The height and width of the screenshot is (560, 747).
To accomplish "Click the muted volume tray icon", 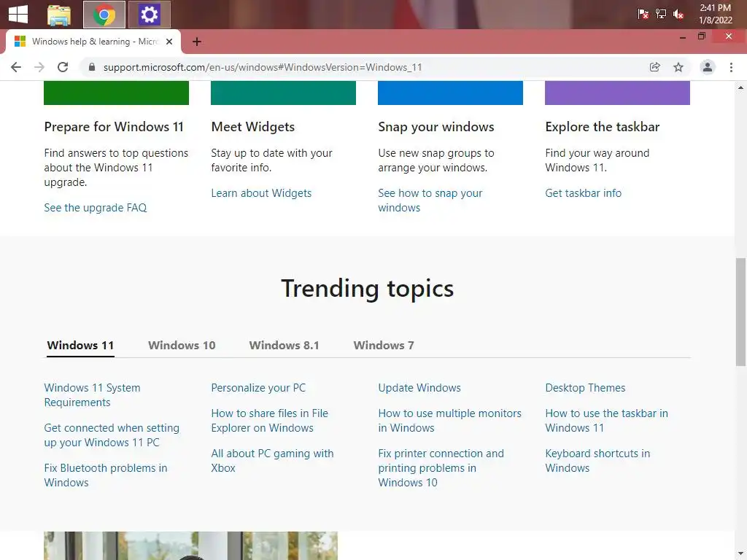I will pos(678,15).
